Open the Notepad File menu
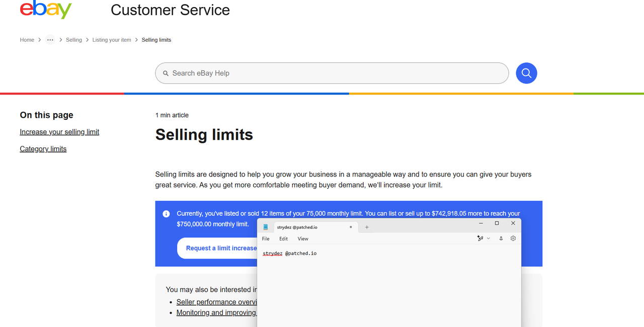644x327 pixels. (x=266, y=239)
